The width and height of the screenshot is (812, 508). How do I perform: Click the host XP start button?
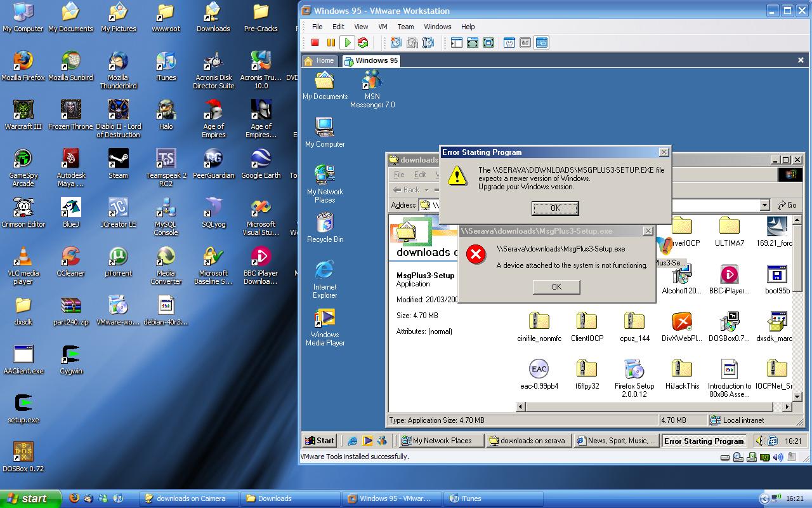coord(30,498)
